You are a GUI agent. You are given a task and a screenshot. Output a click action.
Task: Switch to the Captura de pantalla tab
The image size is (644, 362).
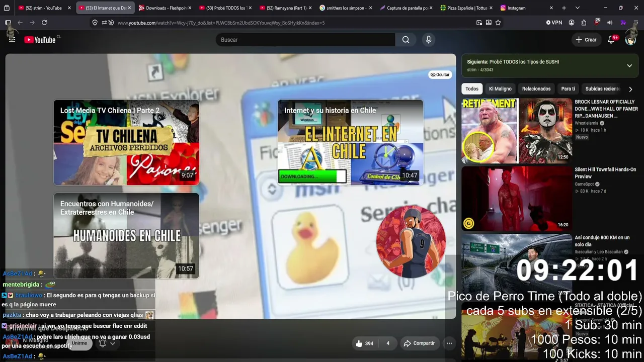click(407, 8)
